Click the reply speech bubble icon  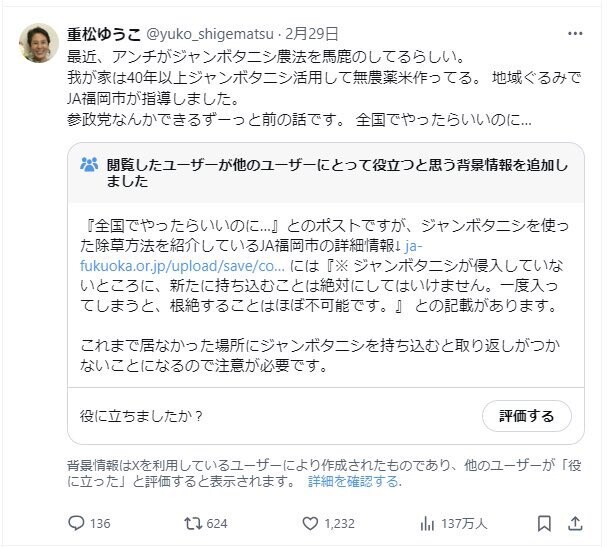click(x=76, y=522)
